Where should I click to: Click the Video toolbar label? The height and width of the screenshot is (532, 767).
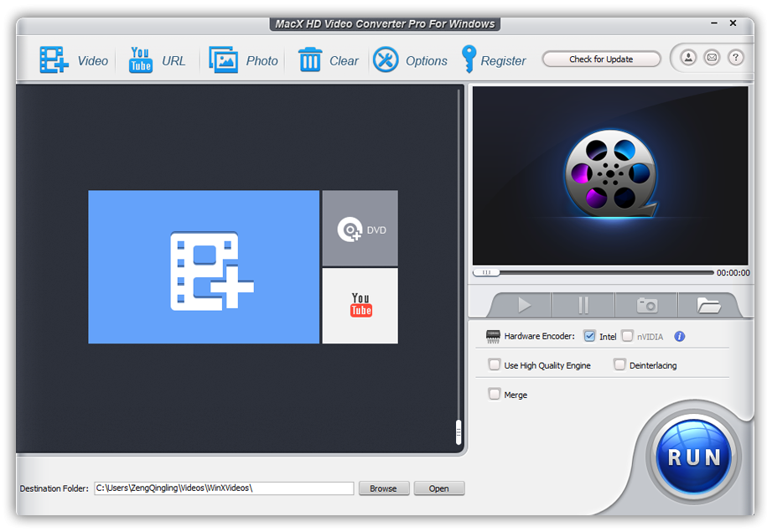point(92,60)
